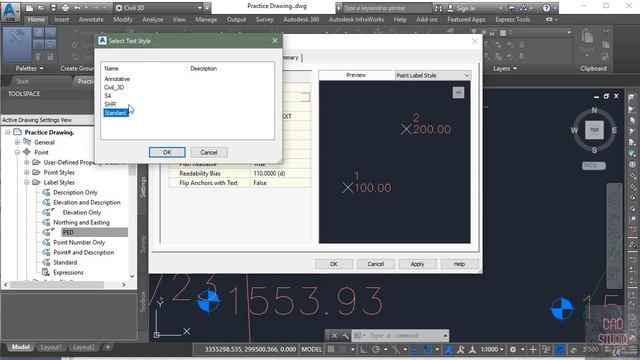Screen dimensions: 640x360
Task: Open the Settings tab of Toolspace
Action: [143, 187]
